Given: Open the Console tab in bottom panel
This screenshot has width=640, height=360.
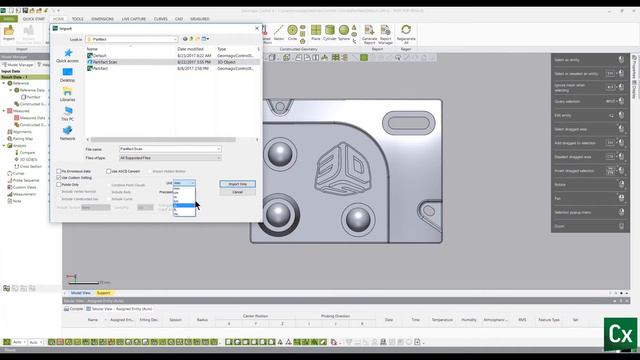Looking at the screenshot, I should tap(73, 309).
